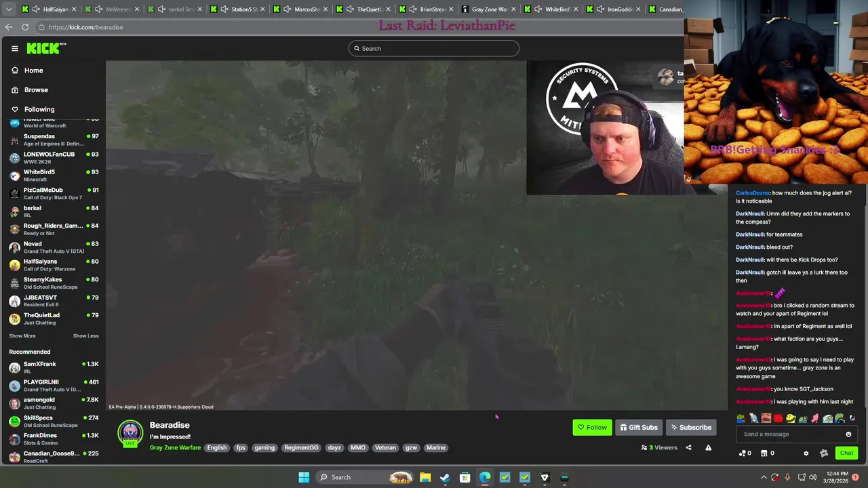
Task: Click the Windows Start button
Action: 304,477
